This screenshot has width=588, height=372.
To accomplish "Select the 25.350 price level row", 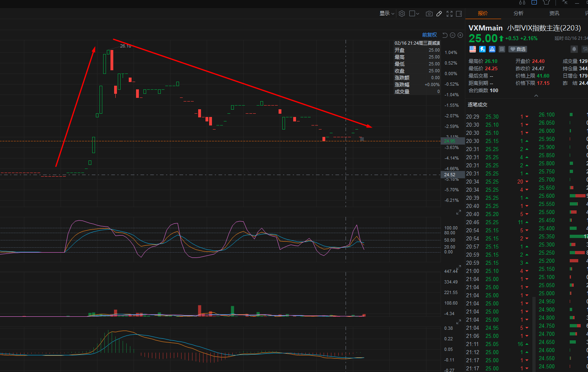I will [563, 236].
